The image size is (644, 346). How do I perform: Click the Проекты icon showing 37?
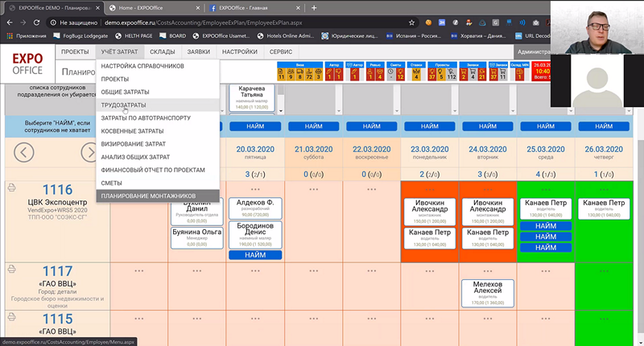point(432,74)
